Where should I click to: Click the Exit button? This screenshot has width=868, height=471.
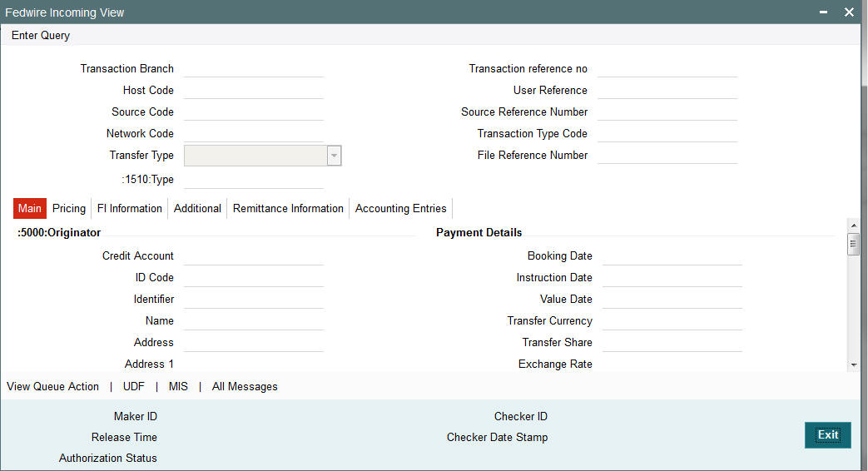pos(827,435)
